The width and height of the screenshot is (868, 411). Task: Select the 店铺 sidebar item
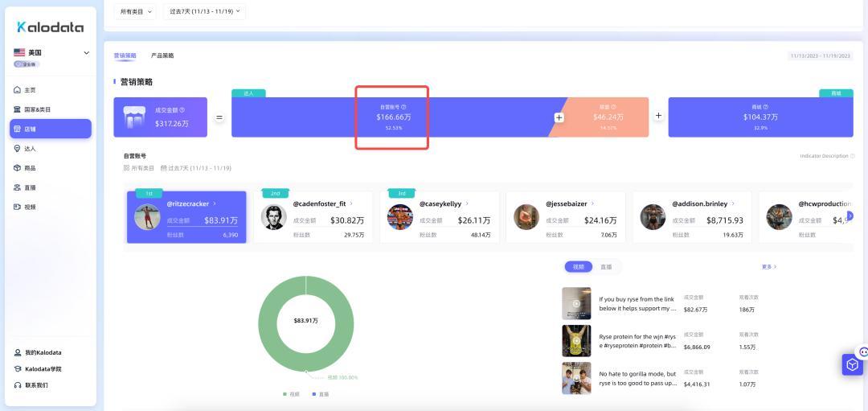(x=51, y=129)
